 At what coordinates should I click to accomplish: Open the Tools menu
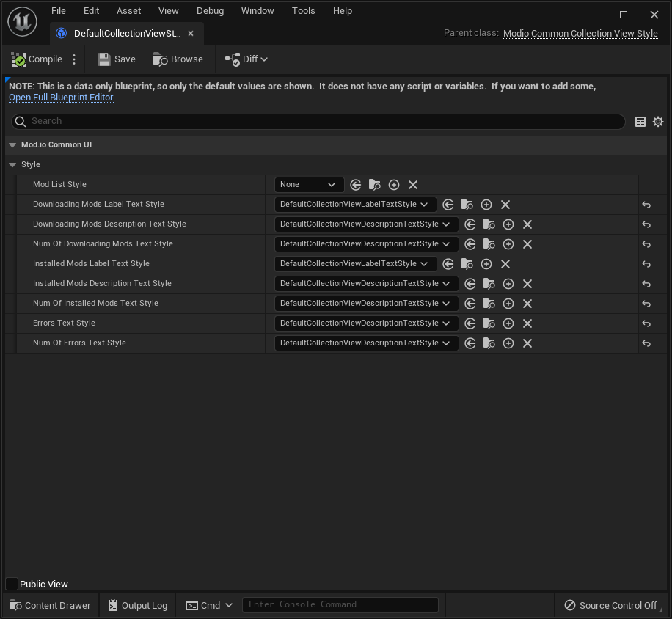pos(304,11)
